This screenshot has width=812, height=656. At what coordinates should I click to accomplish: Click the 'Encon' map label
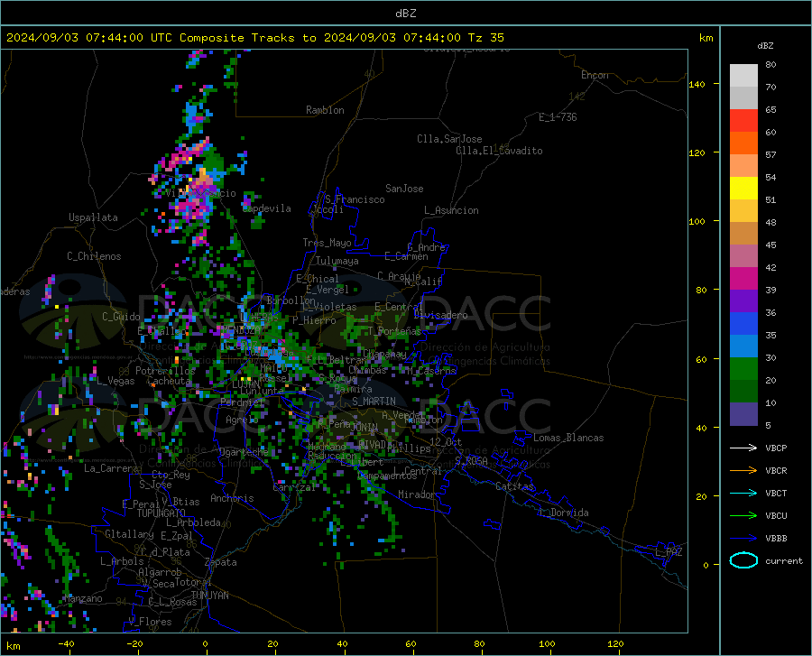[595, 75]
